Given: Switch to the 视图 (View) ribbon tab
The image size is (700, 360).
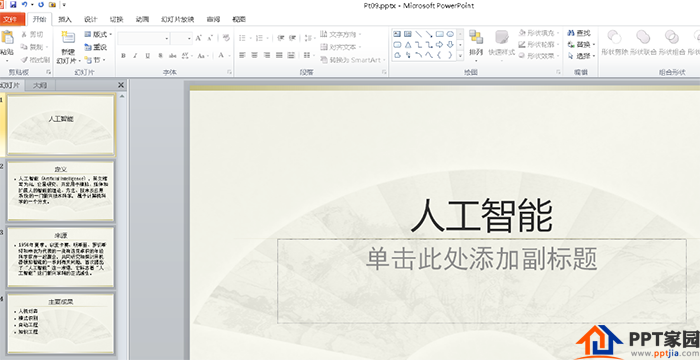Looking at the screenshot, I should [x=239, y=19].
